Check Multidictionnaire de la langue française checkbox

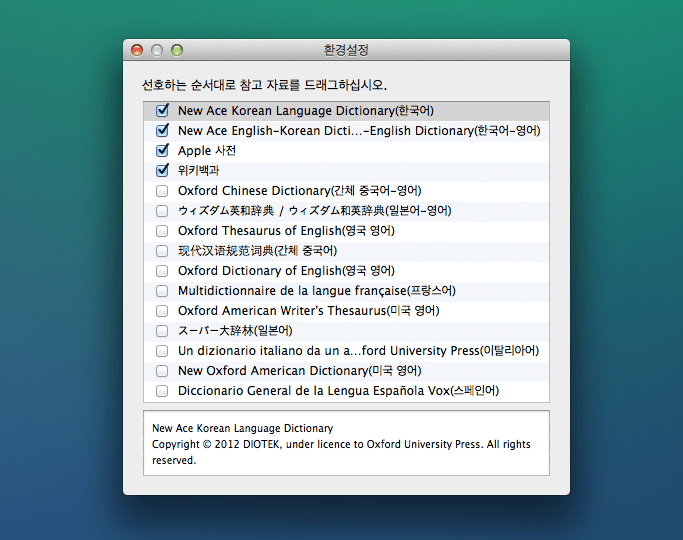coord(162,291)
